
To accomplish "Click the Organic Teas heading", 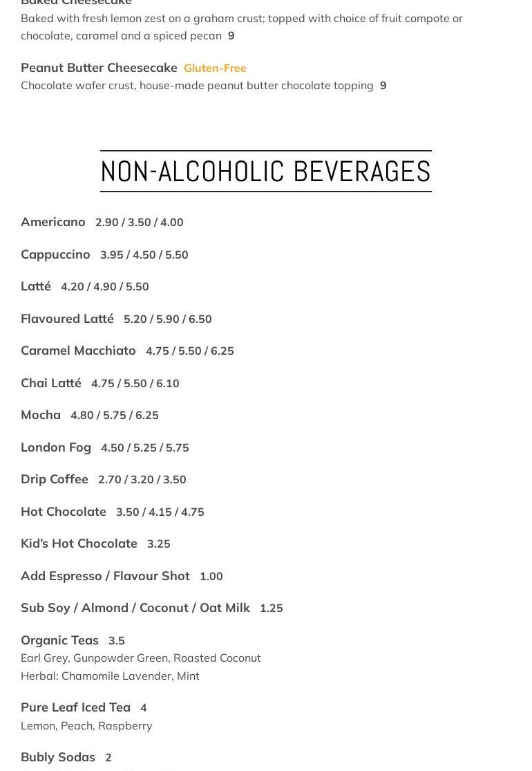I will (59, 640).
